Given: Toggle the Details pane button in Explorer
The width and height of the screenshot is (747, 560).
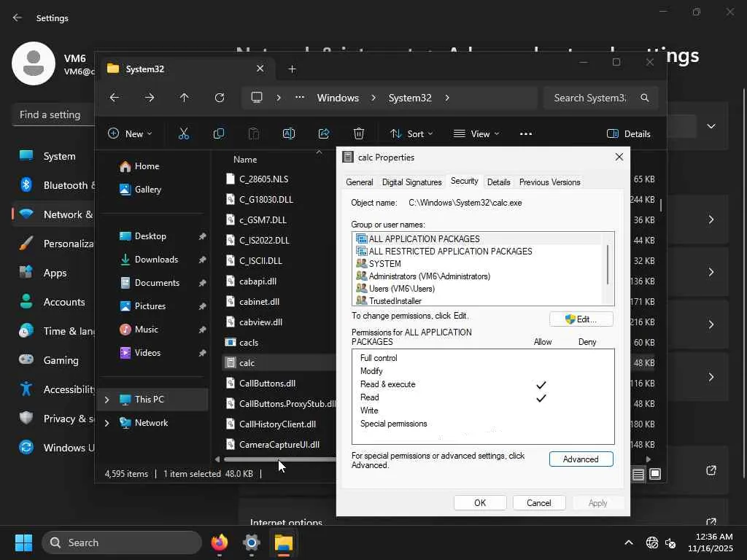Looking at the screenshot, I should pyautogui.click(x=628, y=134).
